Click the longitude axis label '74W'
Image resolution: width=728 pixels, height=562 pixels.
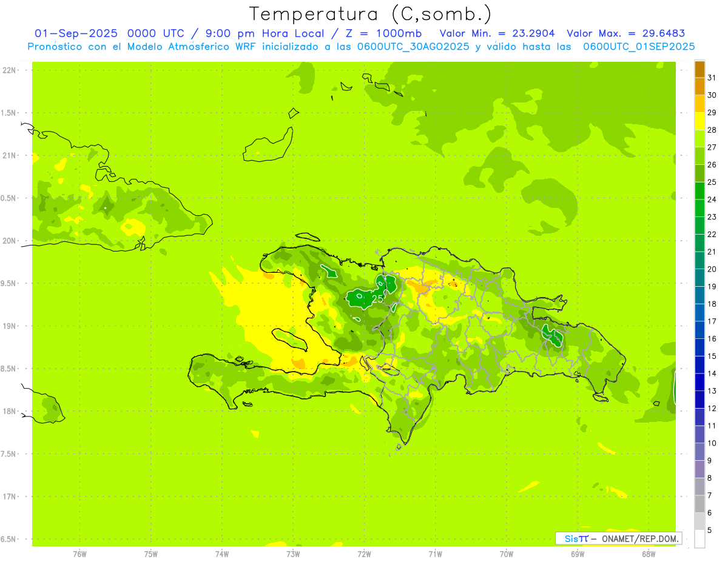(x=222, y=554)
